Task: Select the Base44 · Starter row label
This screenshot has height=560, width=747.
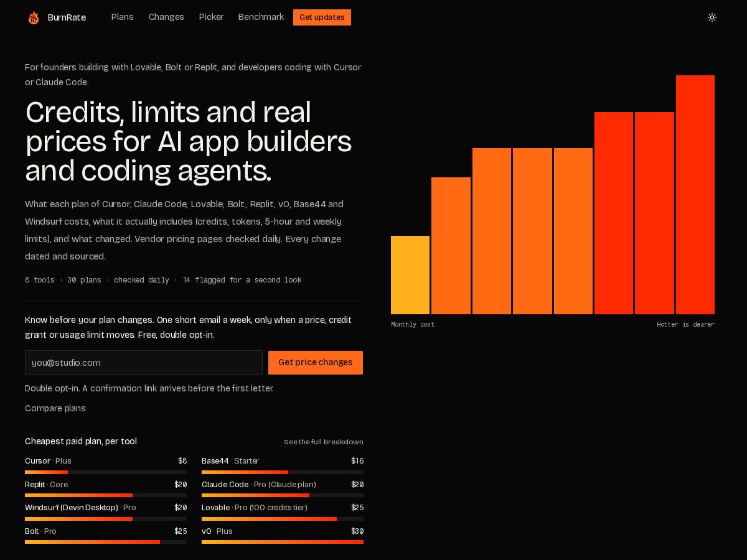Action: point(230,461)
